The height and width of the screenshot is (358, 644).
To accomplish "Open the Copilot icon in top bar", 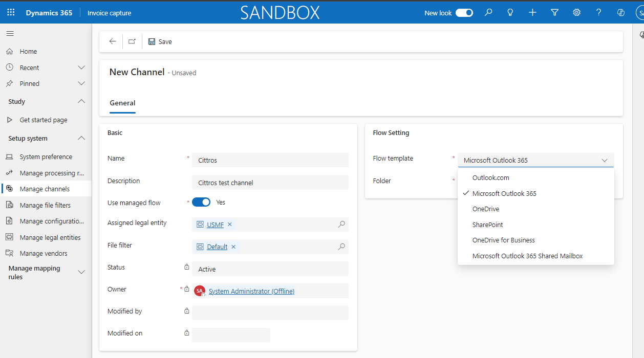I will point(621,13).
